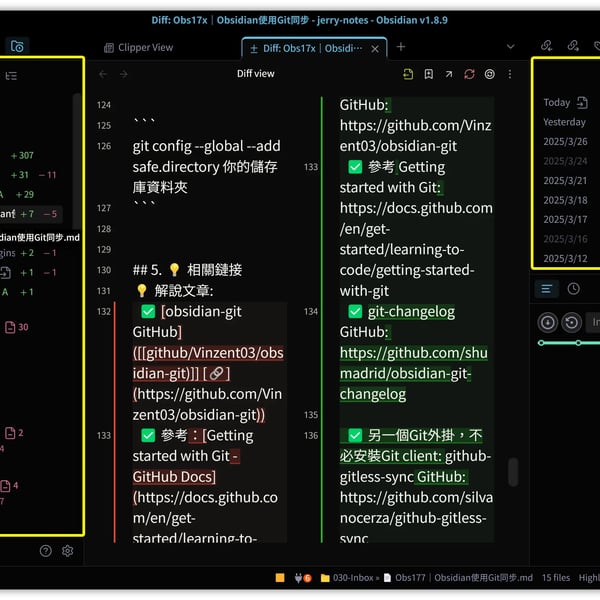This screenshot has width=600, height=600.
Task: Toggle checkbox before 參考 Getting started in the right pane
Action: (355, 167)
